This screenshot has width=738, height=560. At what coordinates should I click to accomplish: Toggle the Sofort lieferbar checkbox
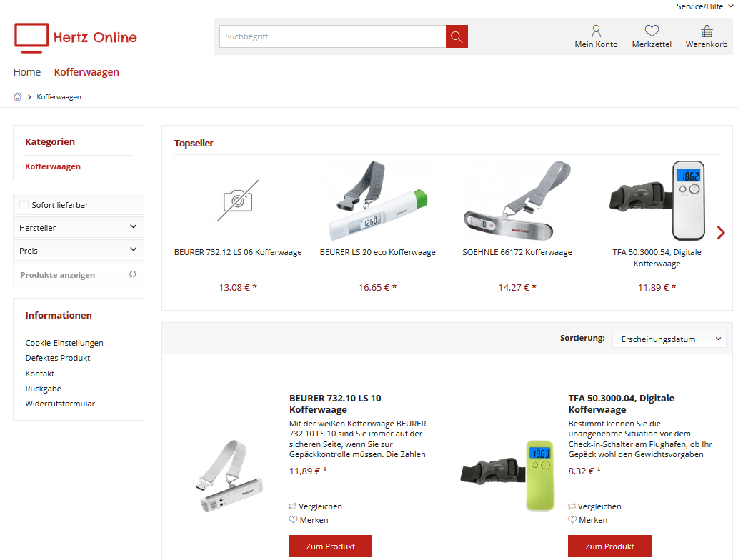point(24,205)
